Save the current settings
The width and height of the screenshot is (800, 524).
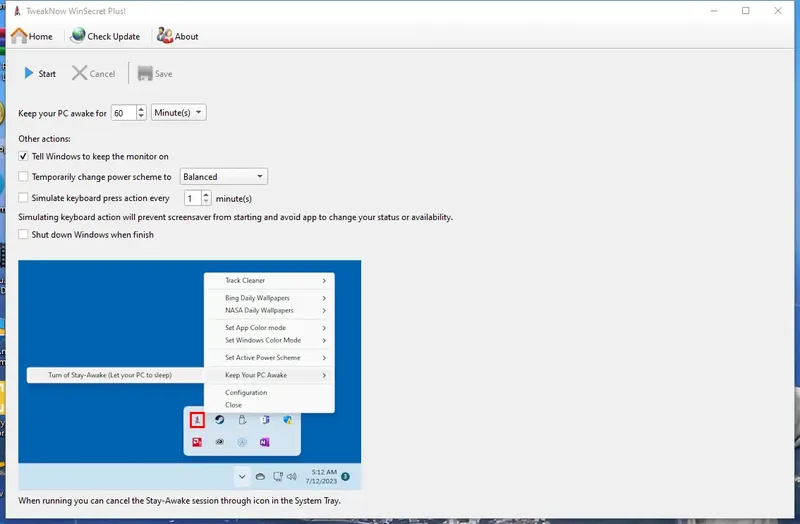point(155,73)
